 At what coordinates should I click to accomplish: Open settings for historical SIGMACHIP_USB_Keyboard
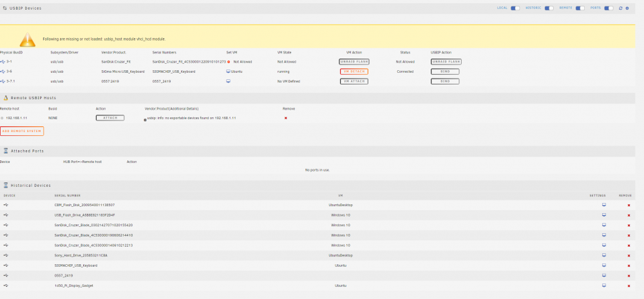click(x=604, y=265)
